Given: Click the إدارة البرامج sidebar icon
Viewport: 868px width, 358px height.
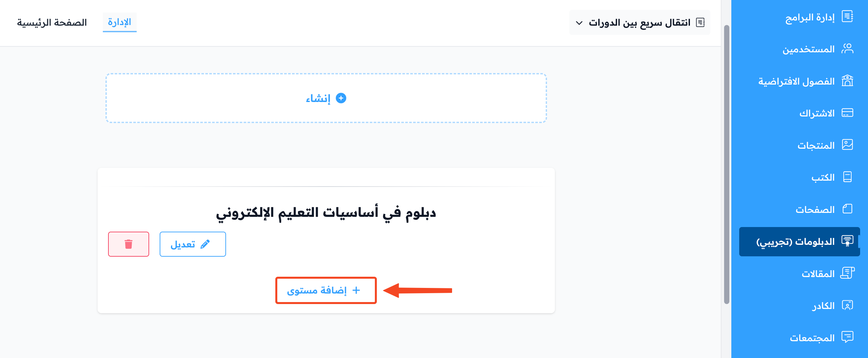Looking at the screenshot, I should (847, 16).
